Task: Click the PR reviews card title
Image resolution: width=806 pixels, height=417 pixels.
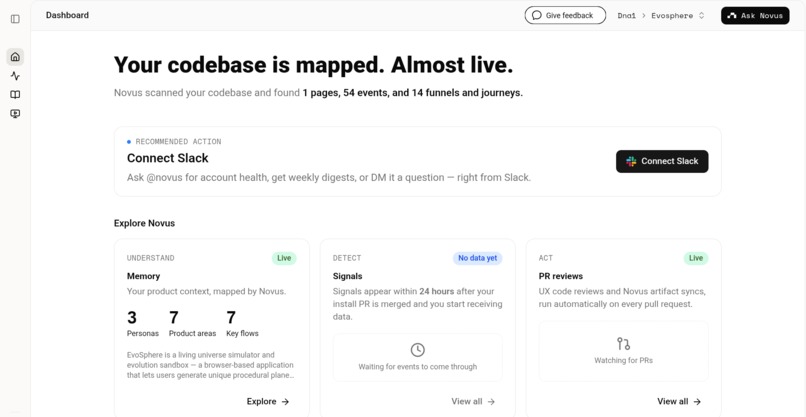Action: pyautogui.click(x=561, y=276)
